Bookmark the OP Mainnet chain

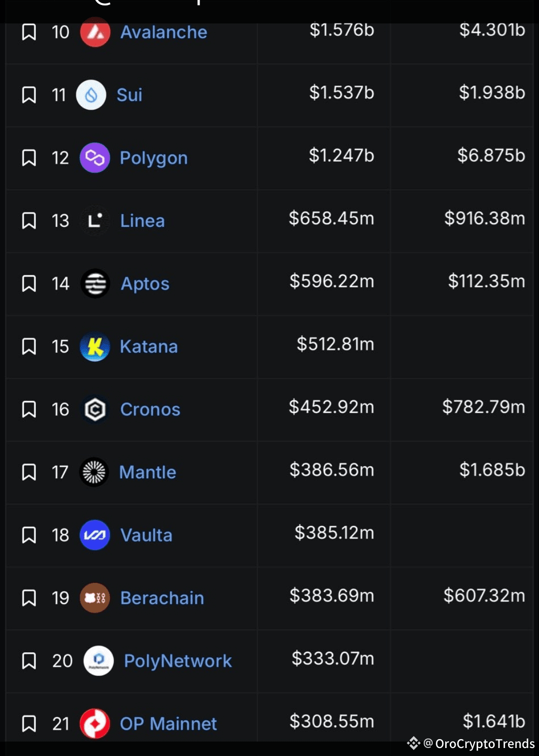click(x=29, y=723)
